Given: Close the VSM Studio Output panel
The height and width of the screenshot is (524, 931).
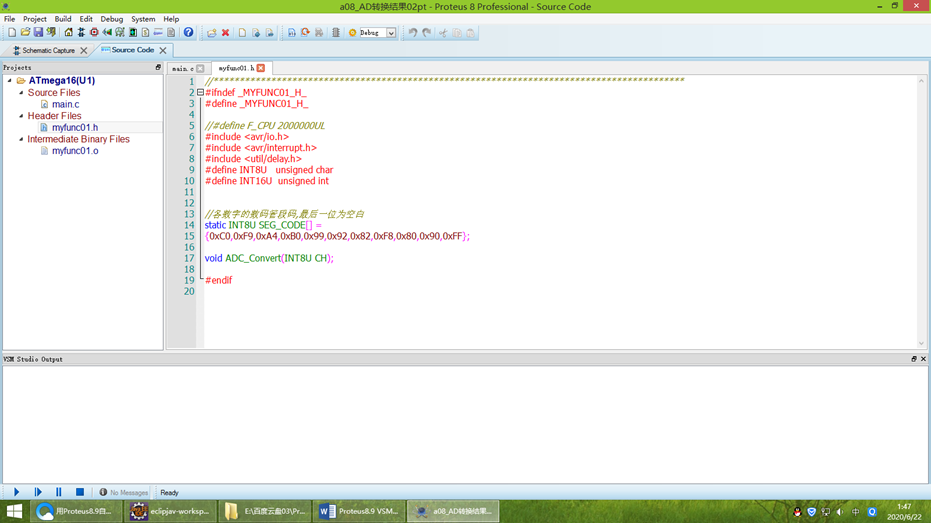Looking at the screenshot, I should point(923,359).
